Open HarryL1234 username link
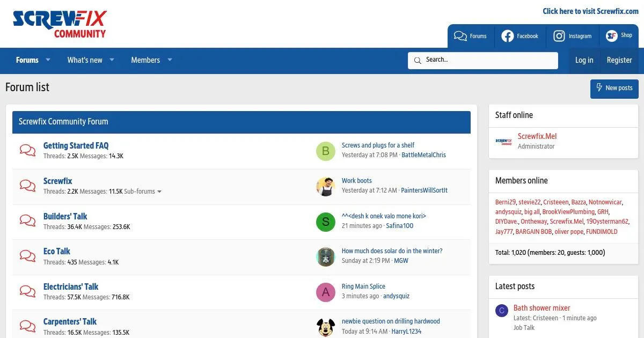Viewport: 644px width, 338px height. point(406,332)
